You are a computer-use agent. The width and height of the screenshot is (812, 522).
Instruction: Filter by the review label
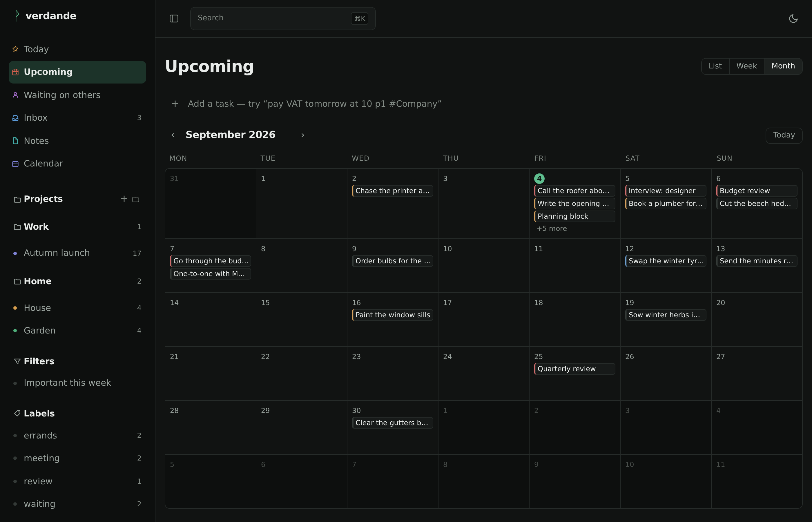click(x=77, y=481)
